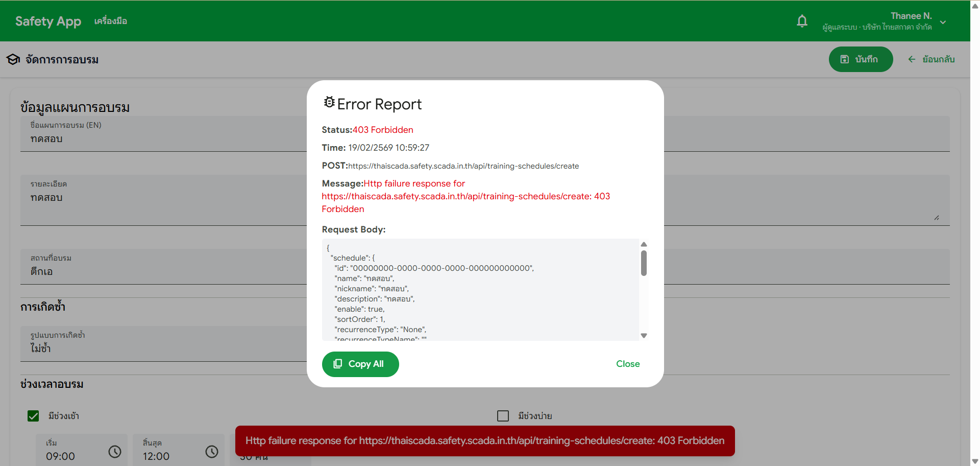The width and height of the screenshot is (980, 466).
Task: Click the copy icon inside the Copy All button
Action: (338, 364)
